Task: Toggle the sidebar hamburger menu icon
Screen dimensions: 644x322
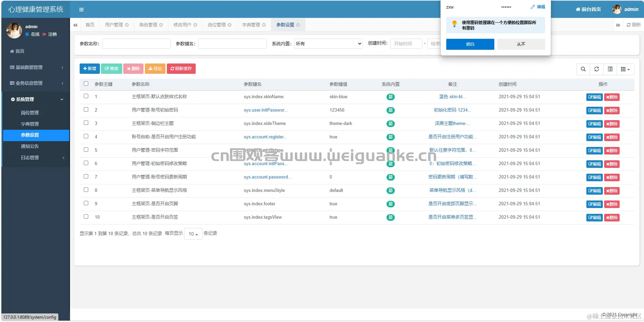Action: 81,10
